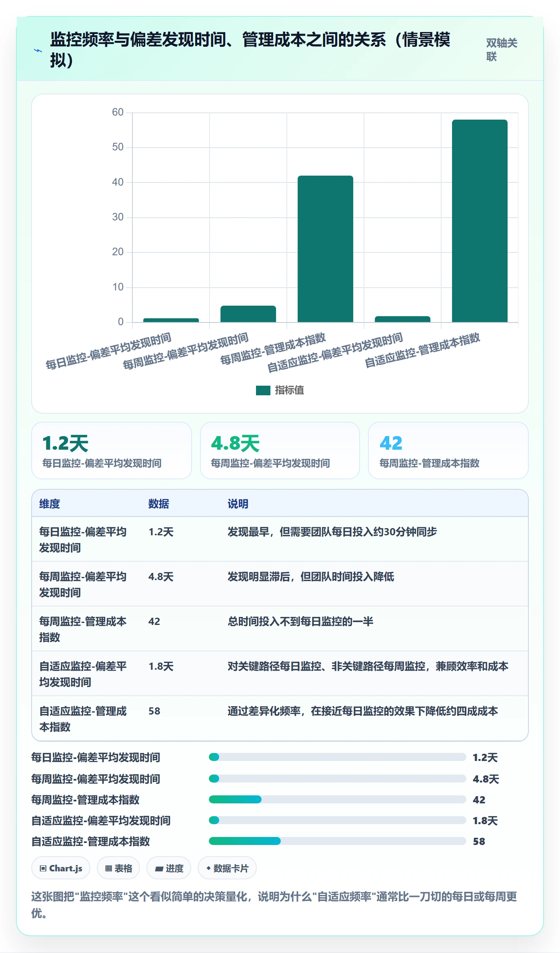The image size is (560, 953).
Task: Click the 数据卡片 tag chip
Action: [x=227, y=868]
